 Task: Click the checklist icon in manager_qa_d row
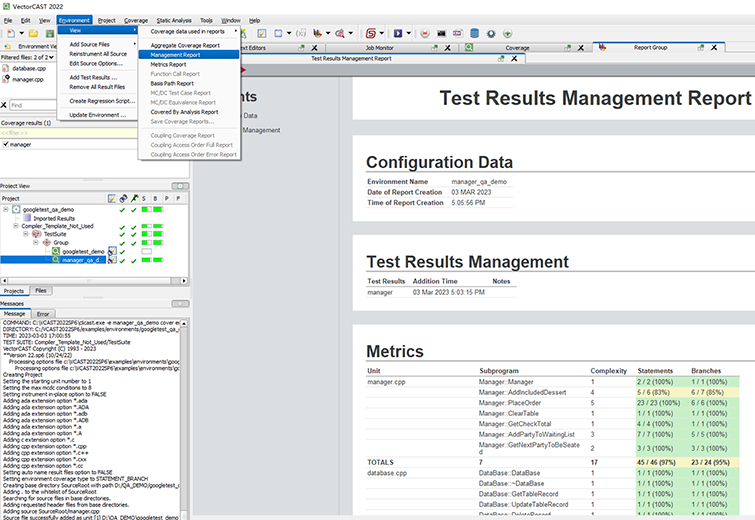112,260
